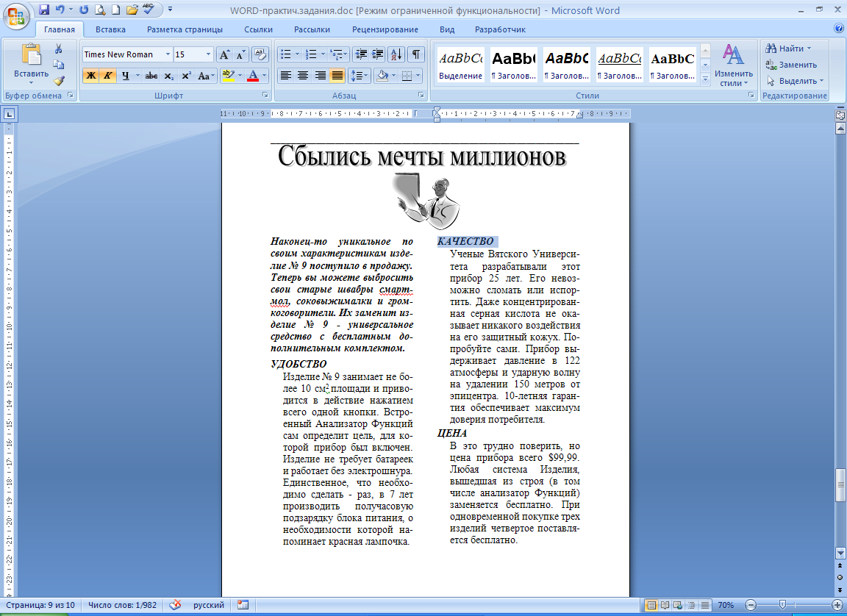The image size is (847, 616).
Task: Click the Выделить button
Action: point(795,81)
